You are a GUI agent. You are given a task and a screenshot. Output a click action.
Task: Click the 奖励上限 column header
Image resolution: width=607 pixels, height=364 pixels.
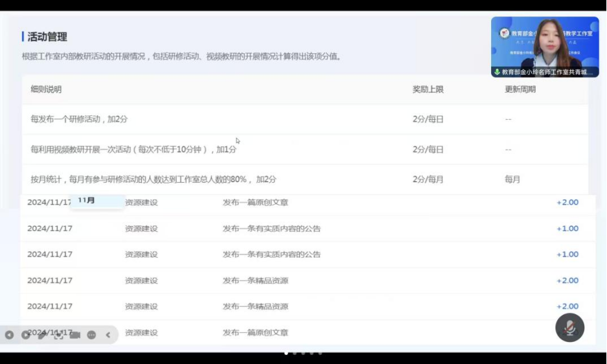coord(428,89)
